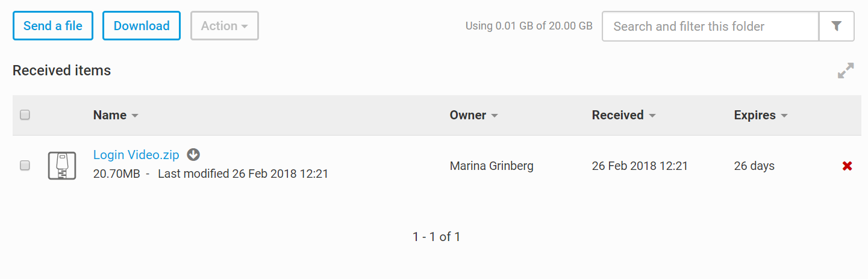Image resolution: width=868 pixels, height=279 pixels.
Task: Click the 1 - 1 of 1 pagination text
Action: (436, 237)
